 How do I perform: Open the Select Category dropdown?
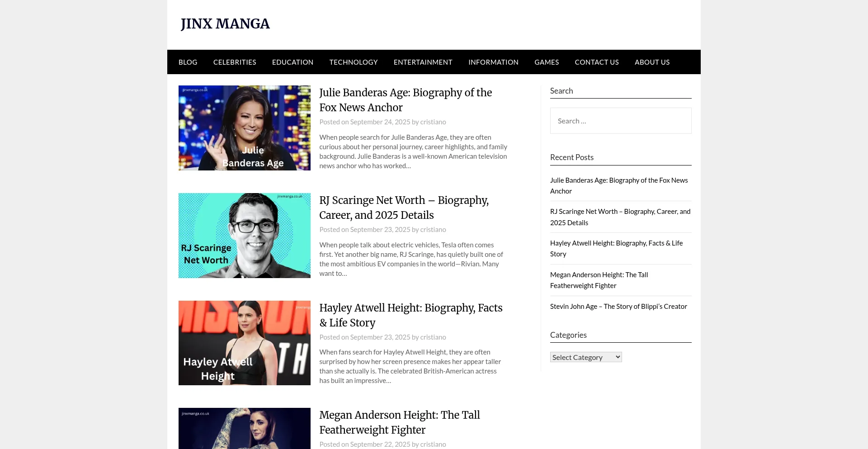point(586,357)
